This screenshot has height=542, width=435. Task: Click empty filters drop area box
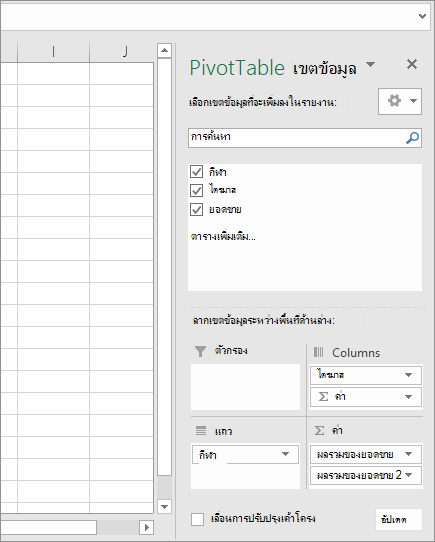pyautogui.click(x=246, y=387)
